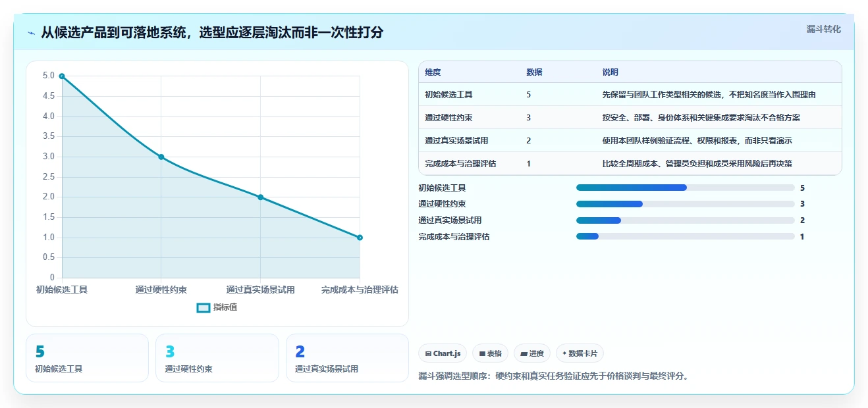The height and width of the screenshot is (408, 868).
Task: Click the 漏斗转化 label in header
Action: [823, 30]
